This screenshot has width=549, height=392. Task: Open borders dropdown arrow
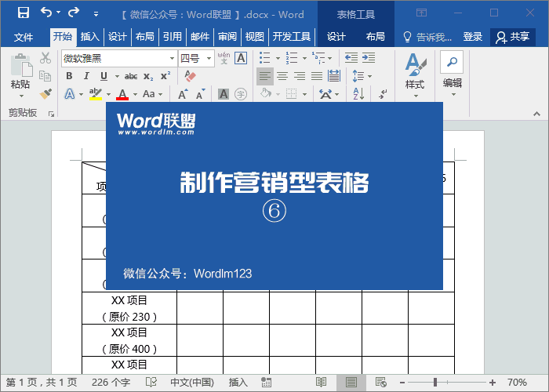pos(304,95)
